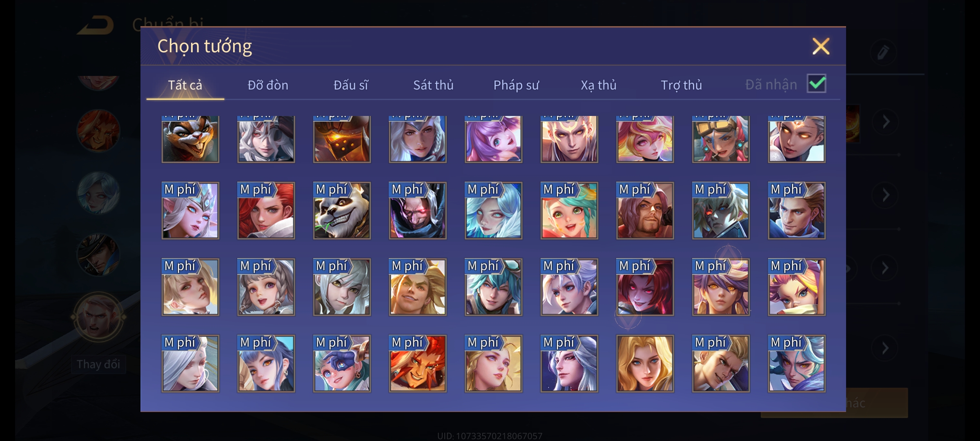Select the bearded brown-haired gunner hero
This screenshot has width=980, height=441.
645,211
